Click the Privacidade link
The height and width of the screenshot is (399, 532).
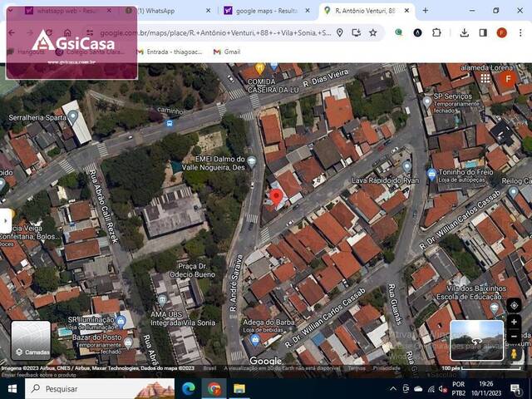coord(387,368)
